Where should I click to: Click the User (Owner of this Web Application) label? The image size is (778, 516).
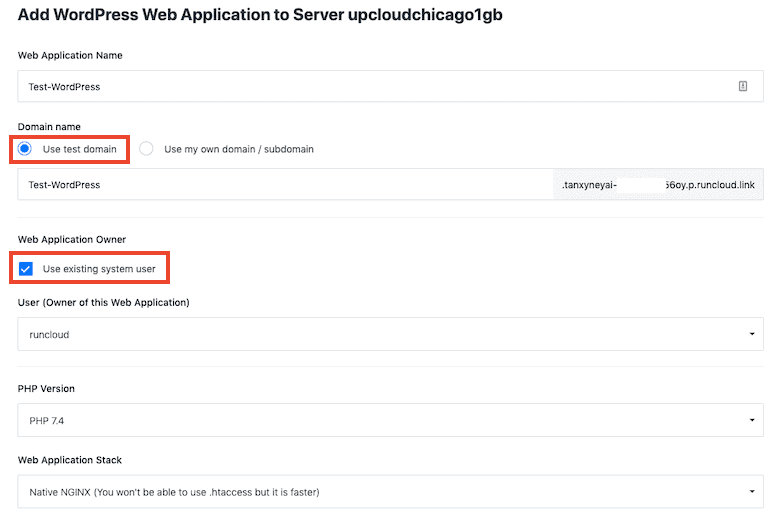tap(104, 303)
